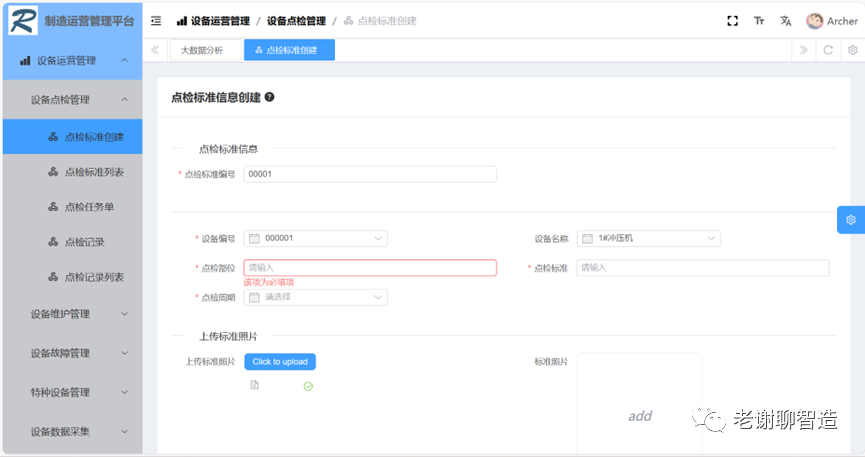Image resolution: width=865 pixels, height=457 pixels.
Task: Click the 该项为必填项 validation message
Action: 269,282
